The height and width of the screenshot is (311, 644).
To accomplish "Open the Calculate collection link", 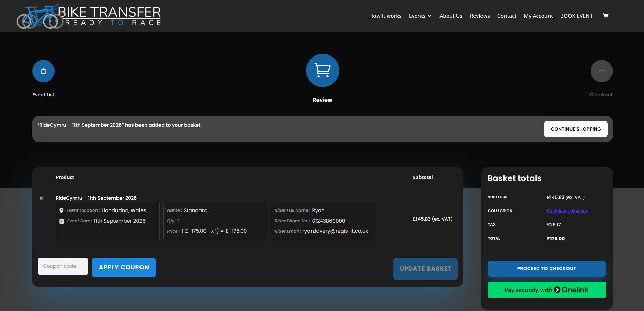I will [567, 211].
